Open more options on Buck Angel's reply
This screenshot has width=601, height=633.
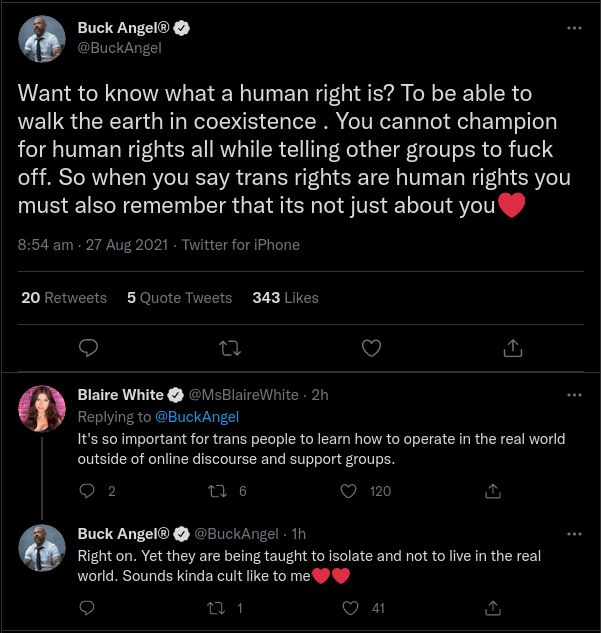[x=574, y=534]
